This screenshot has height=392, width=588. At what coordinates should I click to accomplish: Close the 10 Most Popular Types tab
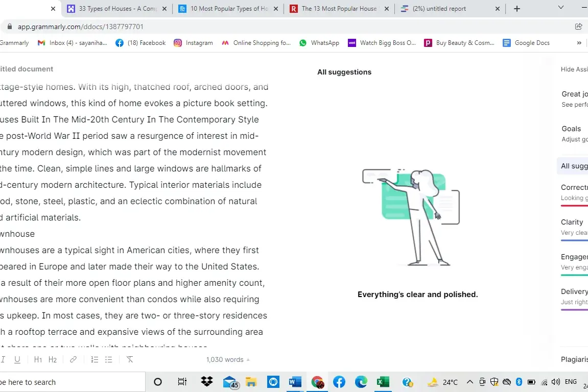click(x=276, y=9)
